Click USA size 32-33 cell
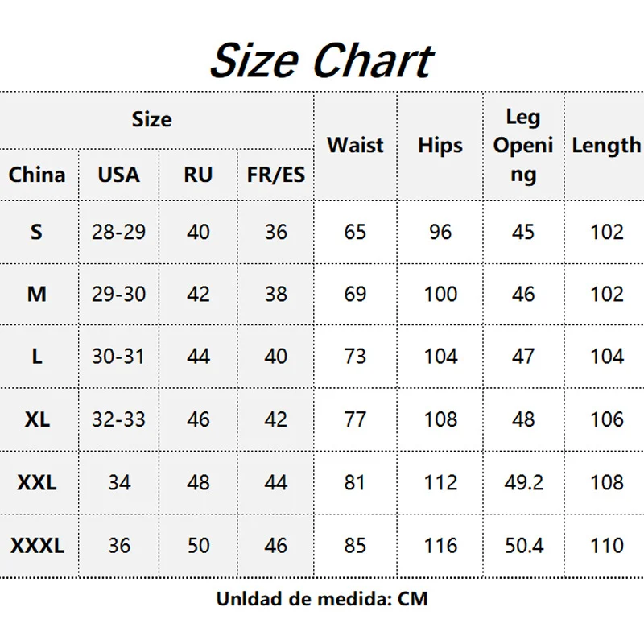Image resolution: width=644 pixels, height=644 pixels. point(118,419)
